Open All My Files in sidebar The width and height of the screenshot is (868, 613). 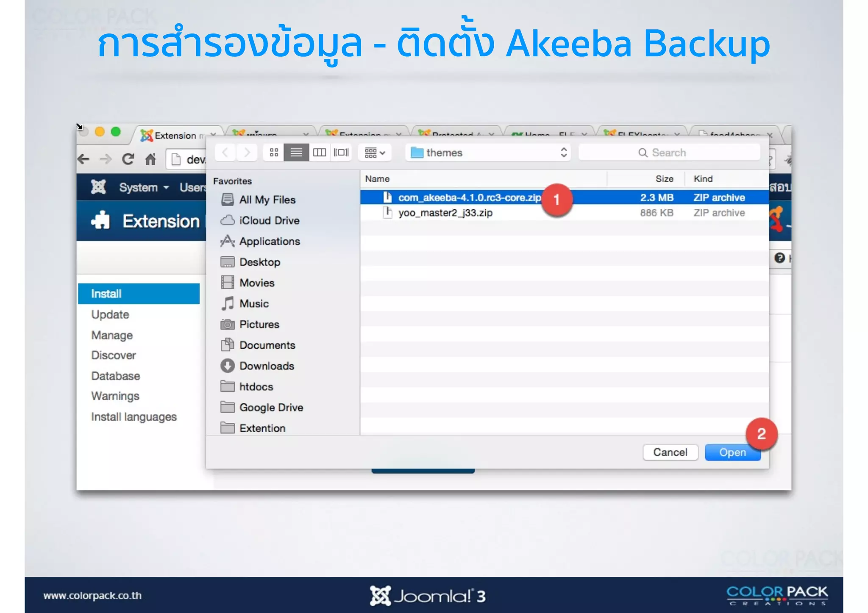point(267,200)
